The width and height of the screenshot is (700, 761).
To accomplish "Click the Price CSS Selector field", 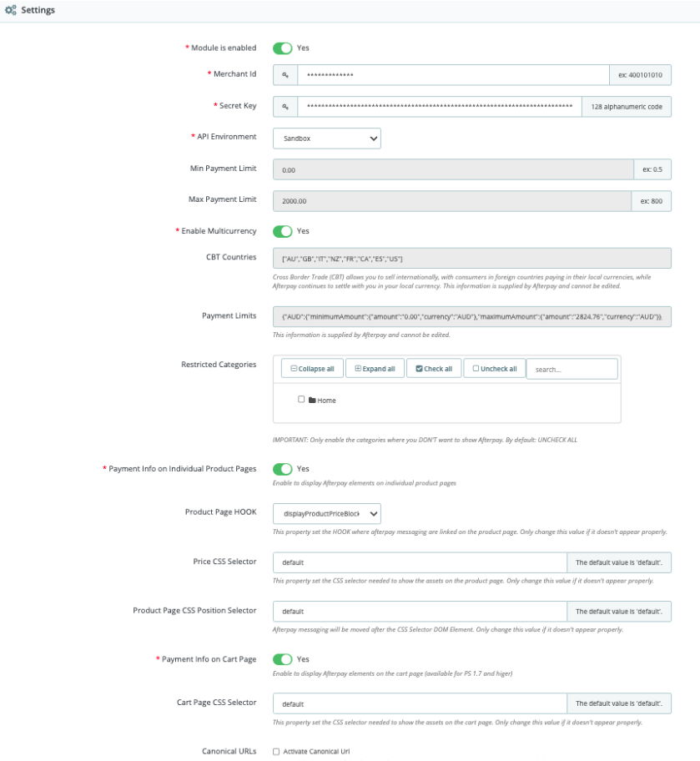I will point(417,562).
